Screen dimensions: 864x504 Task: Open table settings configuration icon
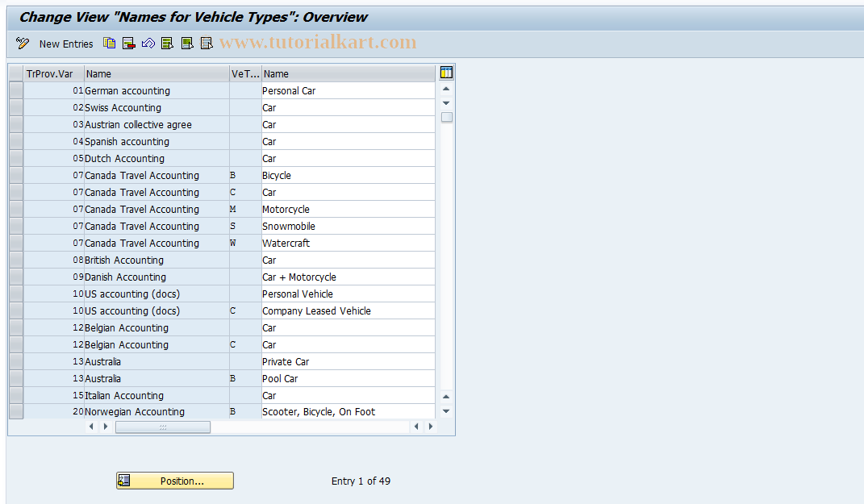pyautogui.click(x=446, y=73)
